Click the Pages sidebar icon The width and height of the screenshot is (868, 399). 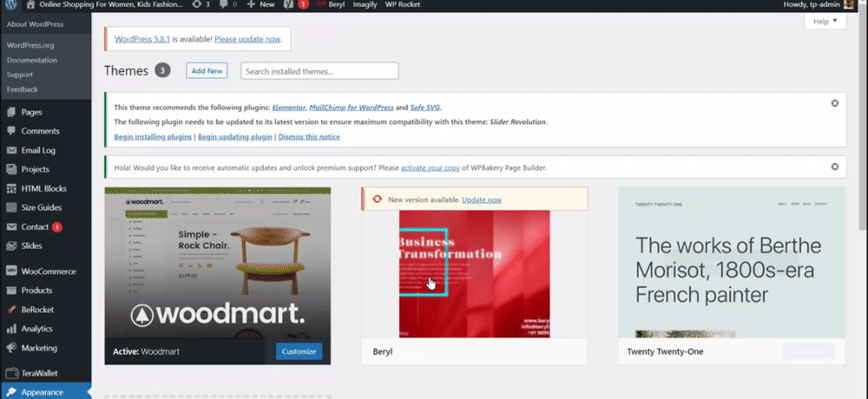[11, 112]
